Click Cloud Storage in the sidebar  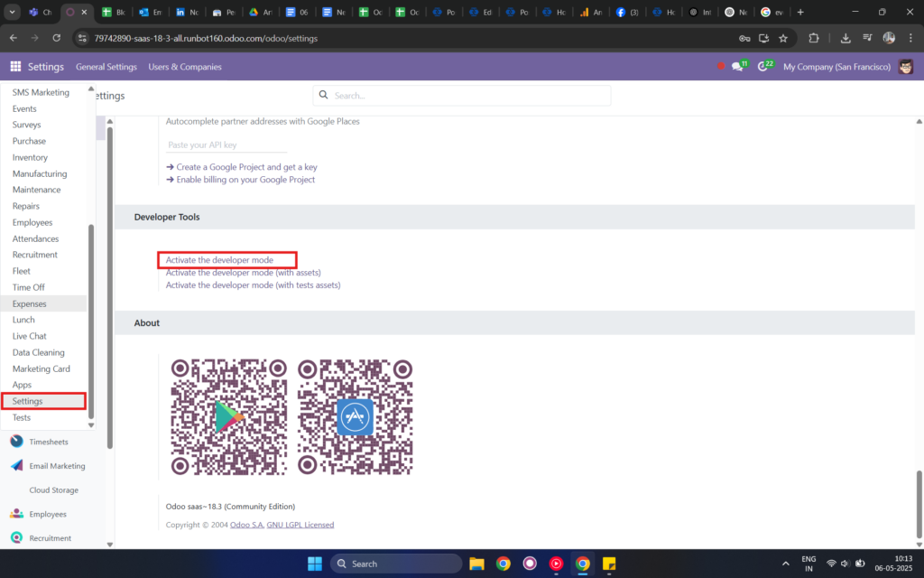pos(53,489)
